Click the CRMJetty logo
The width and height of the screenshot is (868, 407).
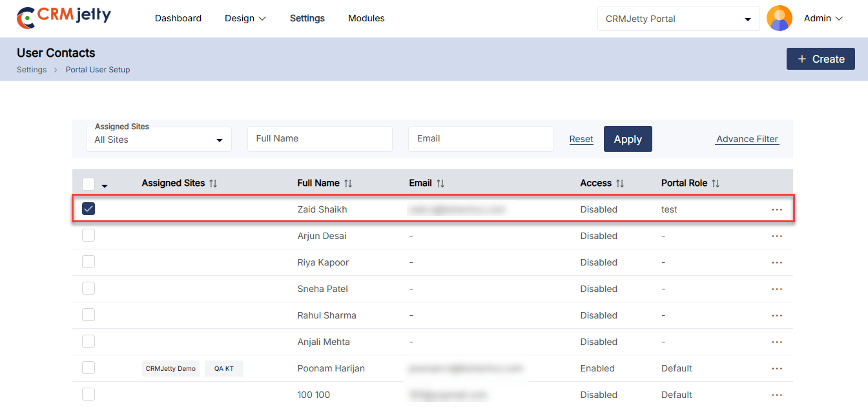click(x=63, y=17)
